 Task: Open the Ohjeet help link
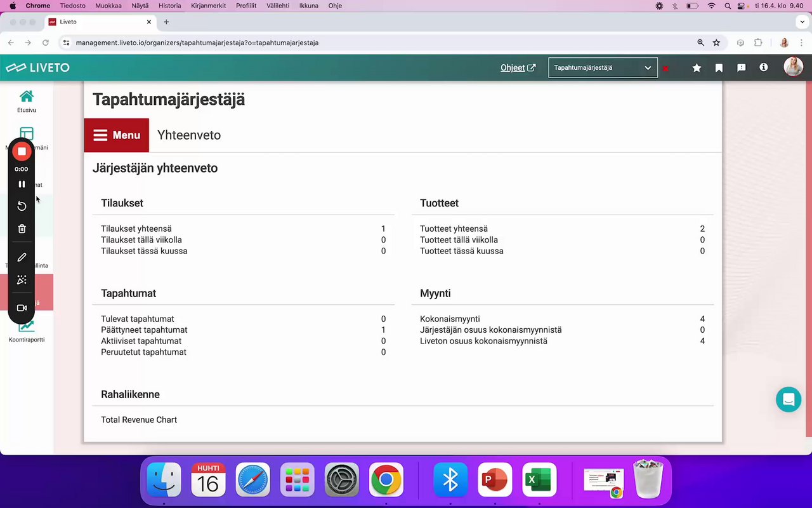click(518, 68)
